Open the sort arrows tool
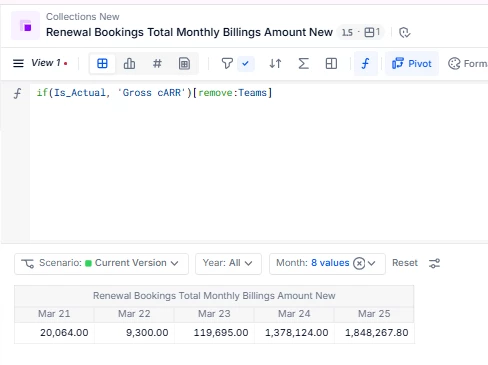The height and width of the screenshot is (365, 488). point(275,63)
